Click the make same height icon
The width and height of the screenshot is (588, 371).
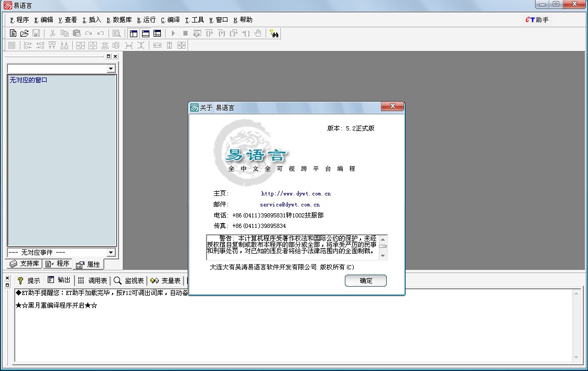(169, 46)
